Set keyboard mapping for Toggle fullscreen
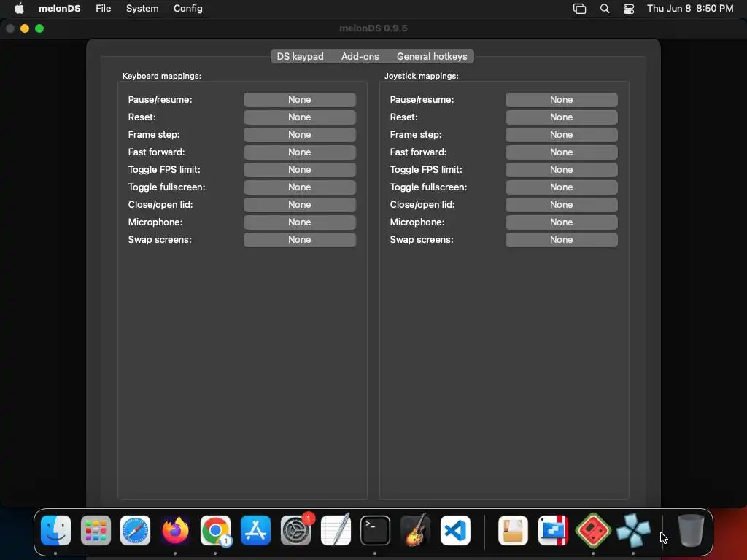The width and height of the screenshot is (747, 560). coord(300,187)
